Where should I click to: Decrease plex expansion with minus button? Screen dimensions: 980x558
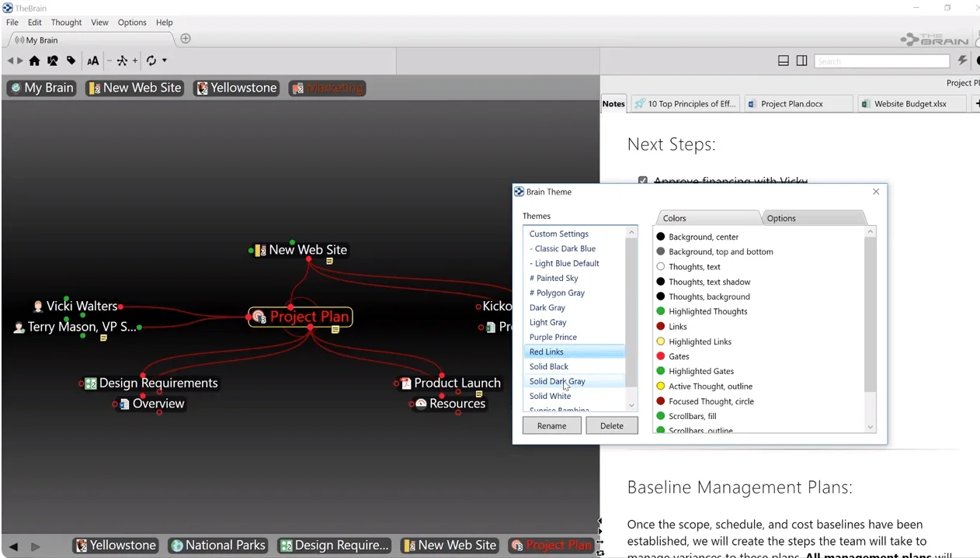click(x=109, y=61)
